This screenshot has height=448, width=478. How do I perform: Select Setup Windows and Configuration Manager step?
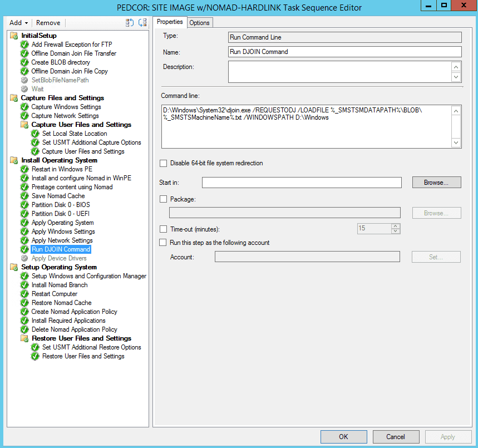coord(89,276)
